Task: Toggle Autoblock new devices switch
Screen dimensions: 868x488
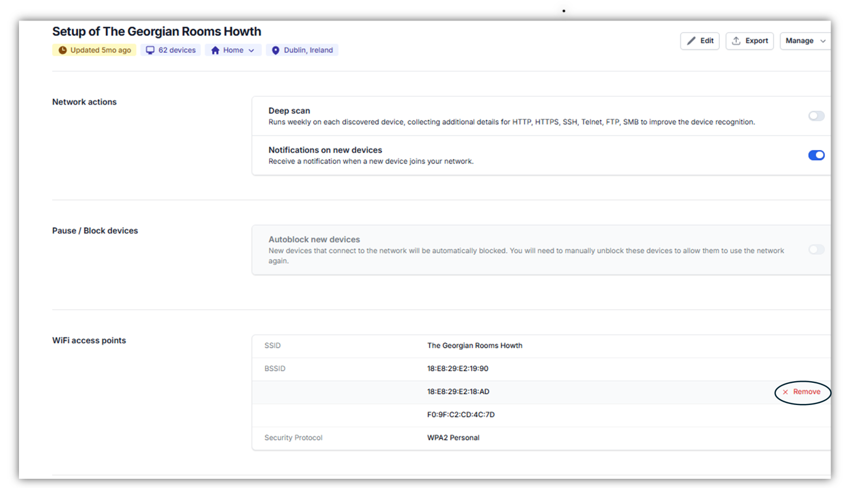Action: click(x=816, y=250)
